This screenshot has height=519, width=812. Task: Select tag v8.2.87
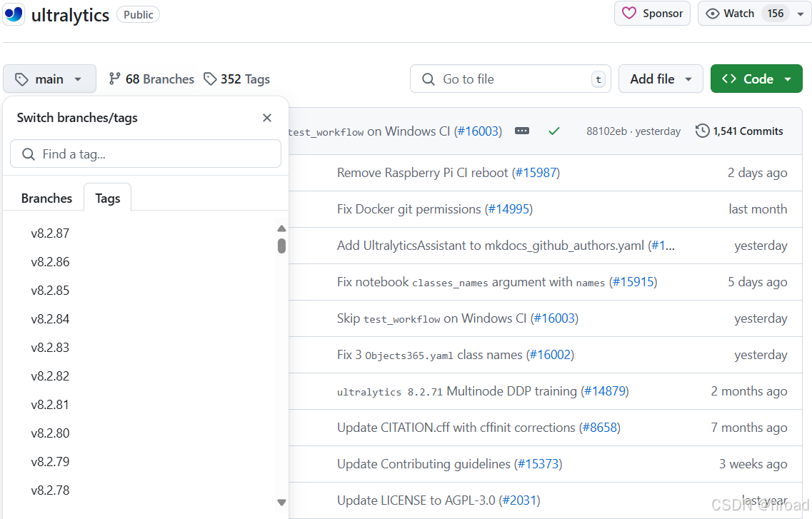click(x=50, y=233)
